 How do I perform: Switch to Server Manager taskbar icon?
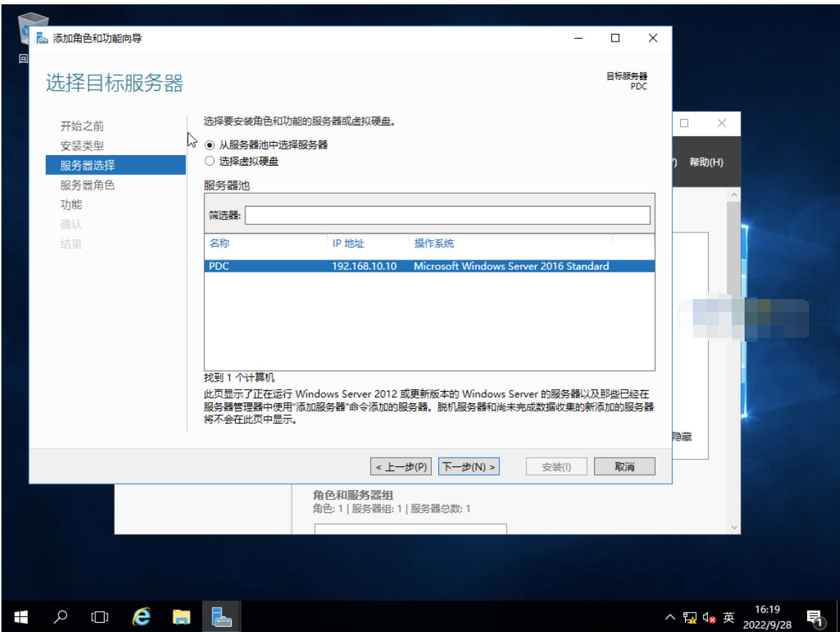[x=221, y=617]
